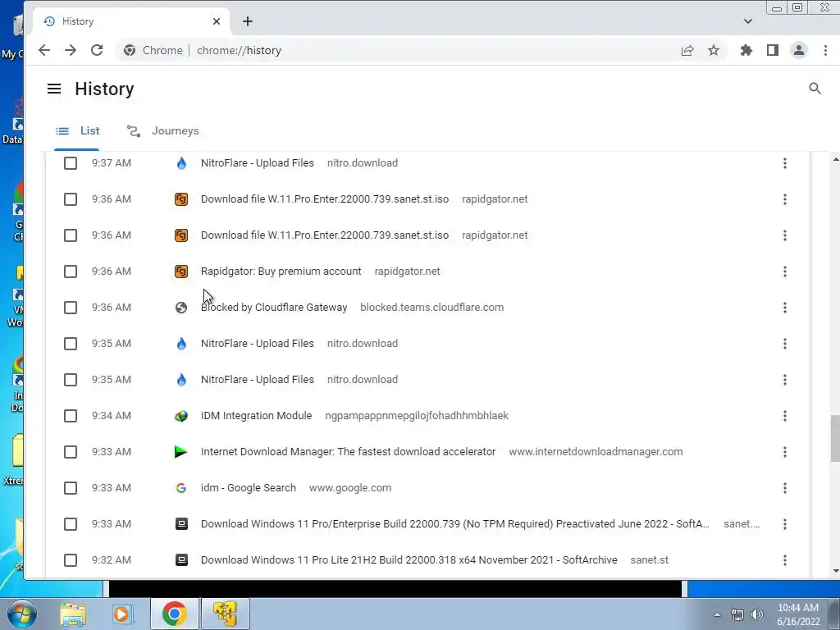840x630 pixels.
Task: Check the Blocked by Cloudflare Gateway entry
Action: 71,308
